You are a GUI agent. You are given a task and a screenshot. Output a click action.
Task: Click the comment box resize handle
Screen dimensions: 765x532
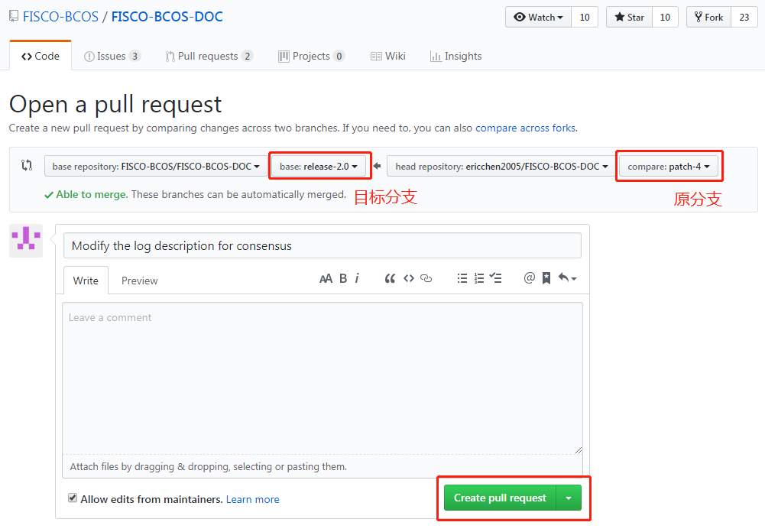pyautogui.click(x=578, y=450)
